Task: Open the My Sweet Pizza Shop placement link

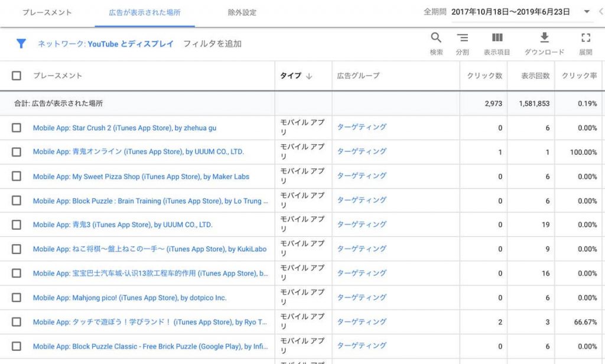Action: [141, 177]
